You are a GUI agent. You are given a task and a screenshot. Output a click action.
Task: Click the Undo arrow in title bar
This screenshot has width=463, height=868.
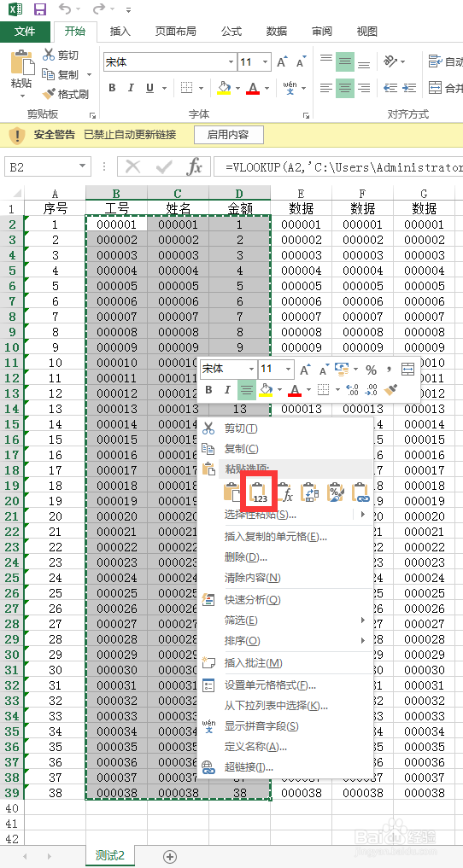[x=66, y=9]
